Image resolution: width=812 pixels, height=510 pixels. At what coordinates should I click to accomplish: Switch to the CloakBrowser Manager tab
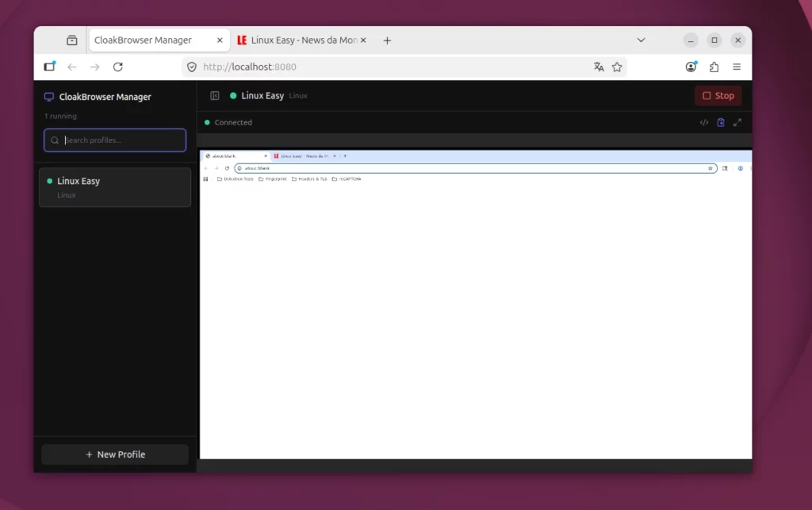tap(159, 40)
